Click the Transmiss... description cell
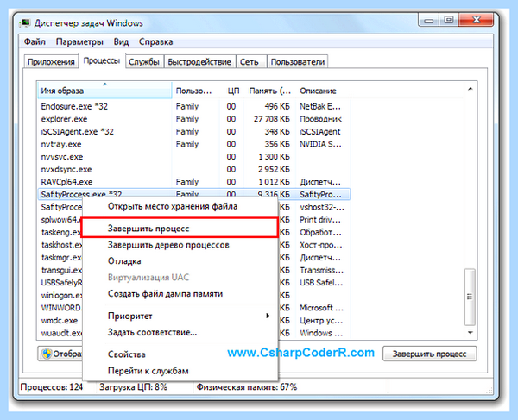The image size is (518, 420). click(321, 270)
